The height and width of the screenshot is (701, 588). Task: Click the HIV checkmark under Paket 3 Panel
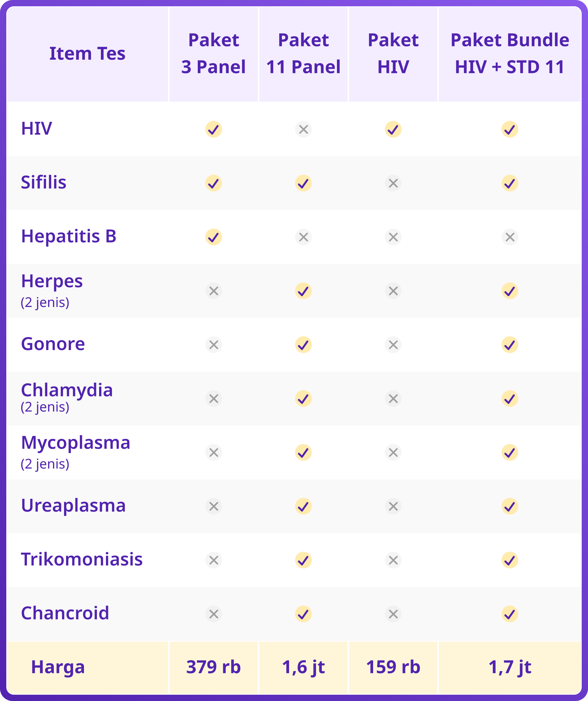tap(213, 129)
